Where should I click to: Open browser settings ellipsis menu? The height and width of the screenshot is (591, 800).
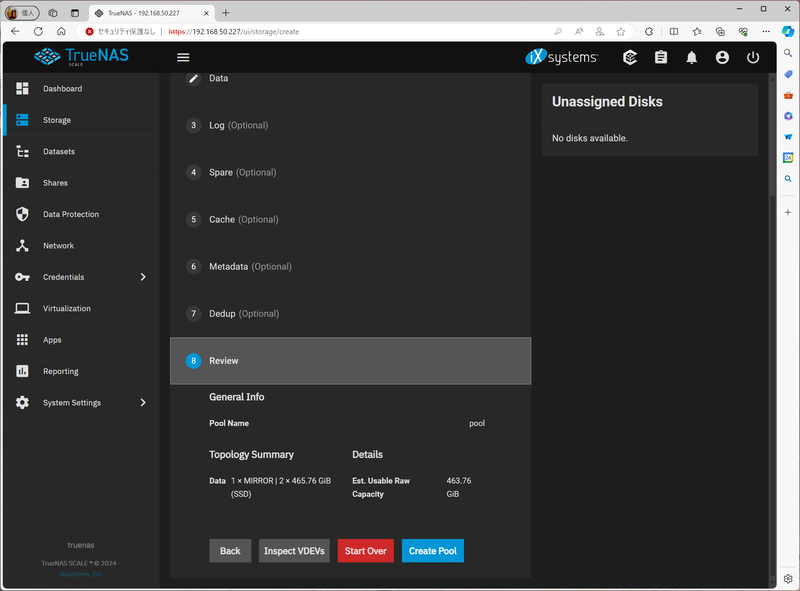pos(766,32)
